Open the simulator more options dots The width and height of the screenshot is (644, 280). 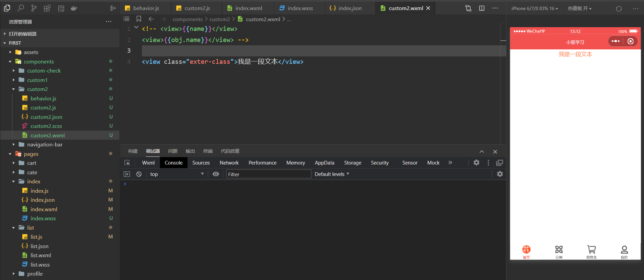click(635, 8)
